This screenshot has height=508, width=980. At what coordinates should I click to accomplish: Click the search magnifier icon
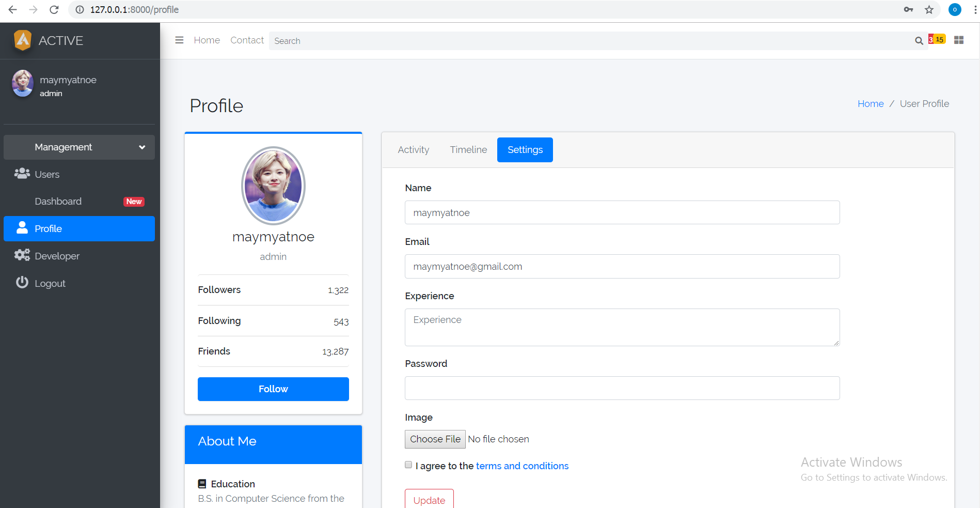click(919, 41)
